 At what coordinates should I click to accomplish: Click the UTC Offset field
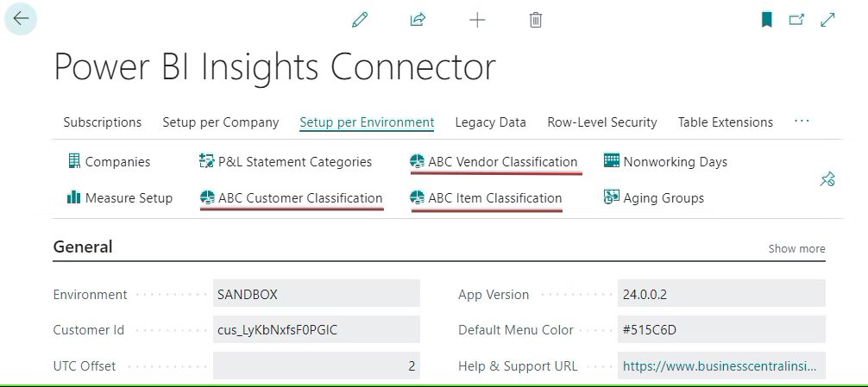pos(316,366)
